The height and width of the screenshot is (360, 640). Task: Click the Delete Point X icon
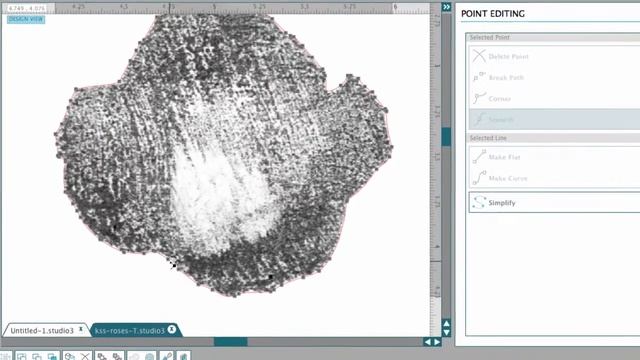(x=479, y=56)
